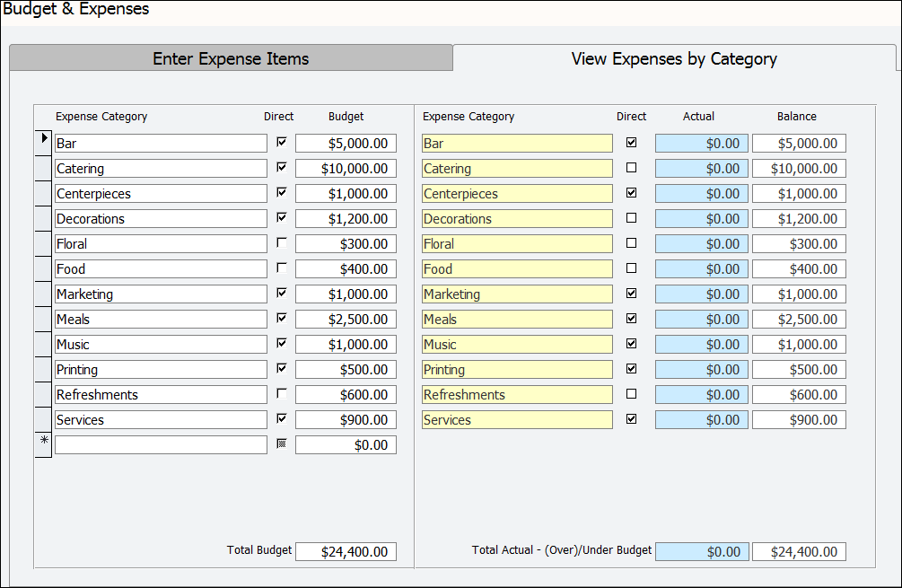Toggle Direct for Refreshments

(x=279, y=392)
